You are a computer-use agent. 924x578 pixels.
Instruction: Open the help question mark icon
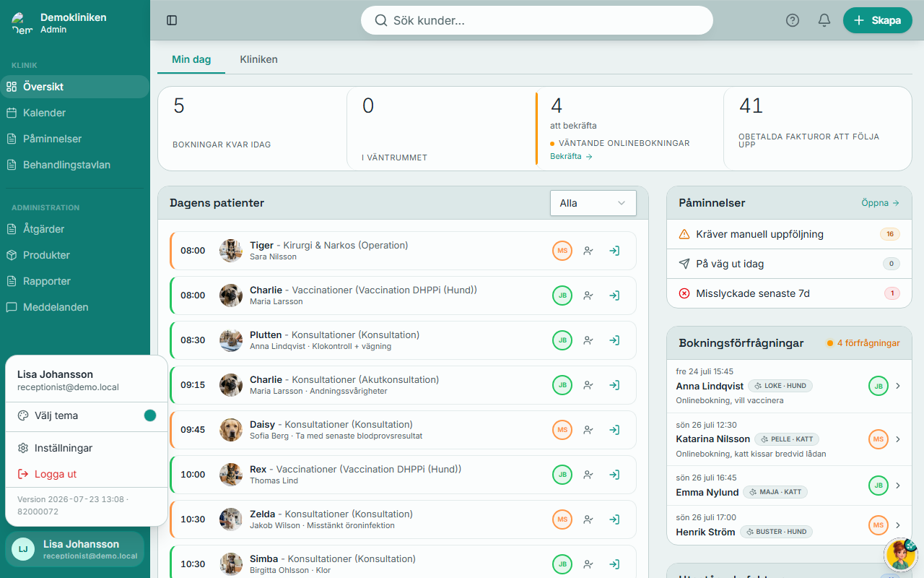(793, 20)
